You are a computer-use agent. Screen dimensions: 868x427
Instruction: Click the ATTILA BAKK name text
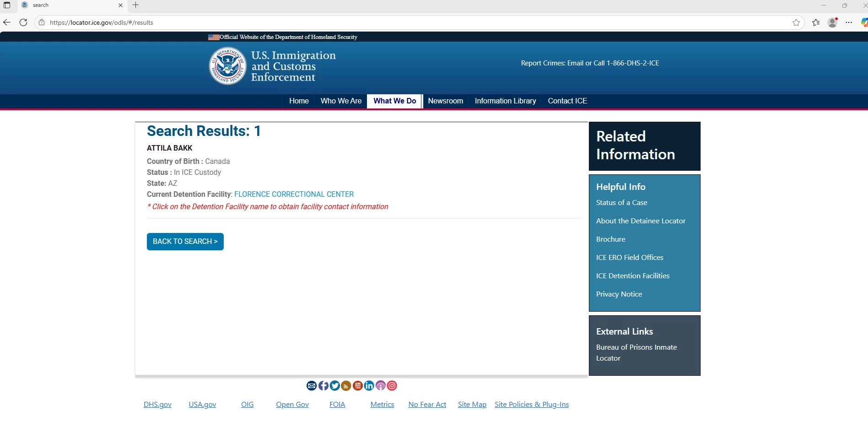tap(169, 148)
